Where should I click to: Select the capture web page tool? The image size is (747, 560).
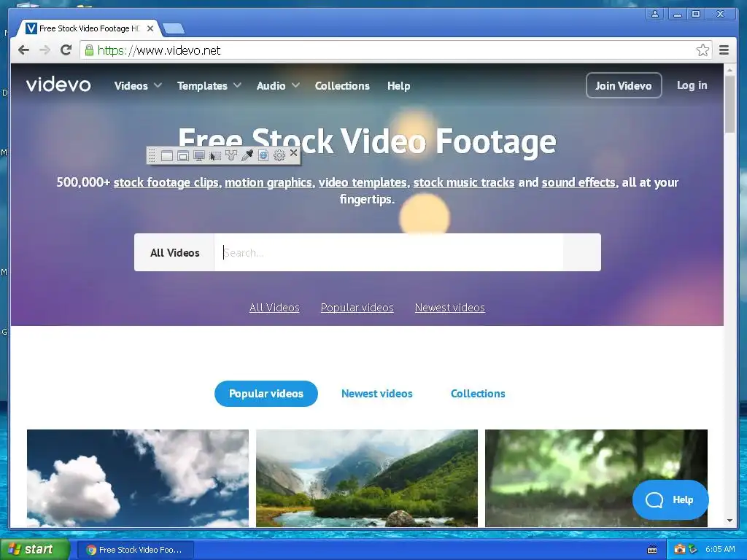263,156
